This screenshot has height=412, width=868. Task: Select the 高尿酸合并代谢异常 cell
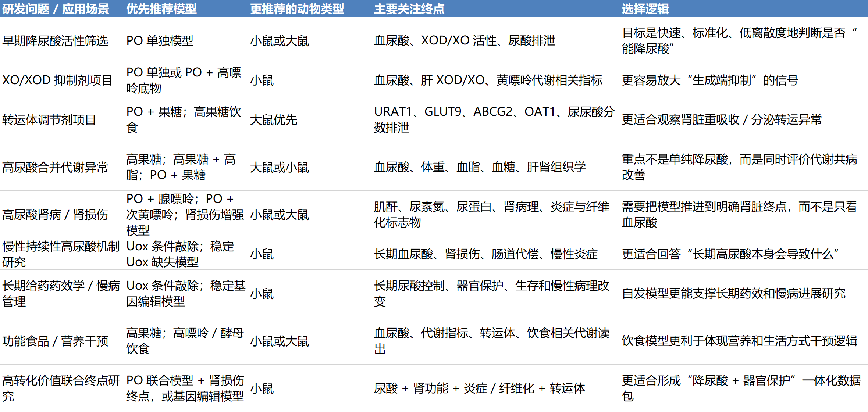pyautogui.click(x=55, y=167)
